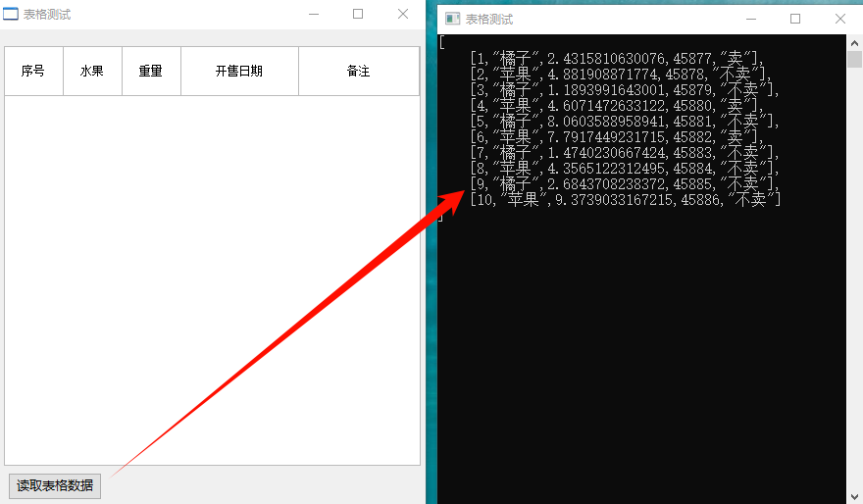The height and width of the screenshot is (504, 863).
Task: Click the console output row starting [3,
Action: [624, 89]
